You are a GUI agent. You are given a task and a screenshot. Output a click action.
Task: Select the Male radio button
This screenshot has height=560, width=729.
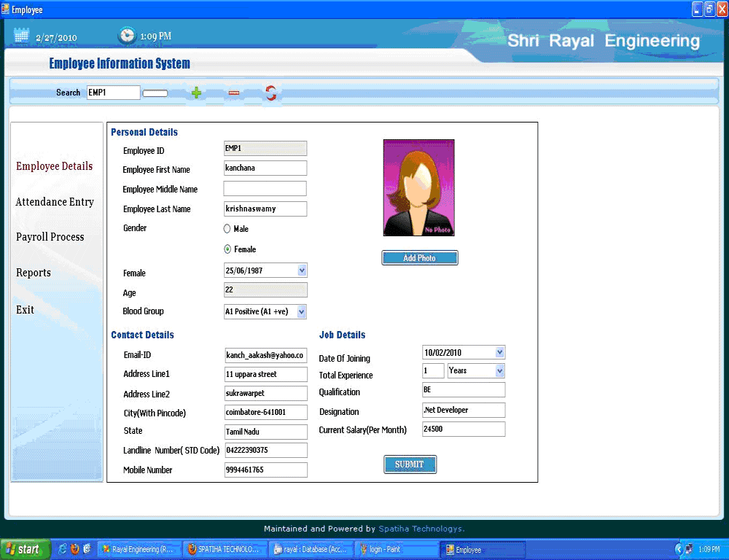click(227, 228)
